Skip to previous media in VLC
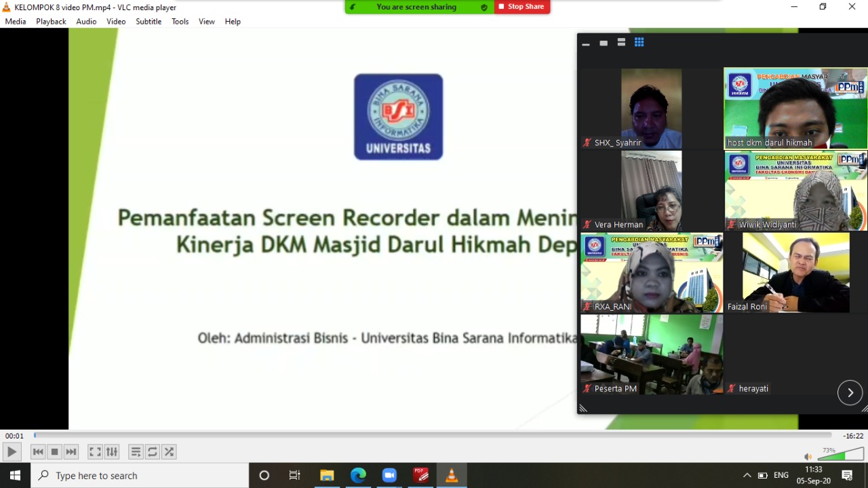868x488 pixels. pyautogui.click(x=38, y=452)
